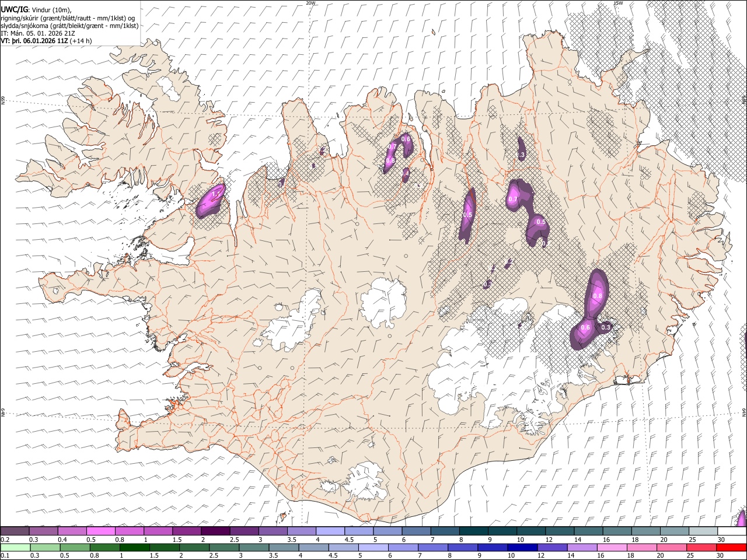Click the (+14 h) forecast offset text
Viewport: 747px width, 560px height.
pyautogui.click(x=81, y=41)
